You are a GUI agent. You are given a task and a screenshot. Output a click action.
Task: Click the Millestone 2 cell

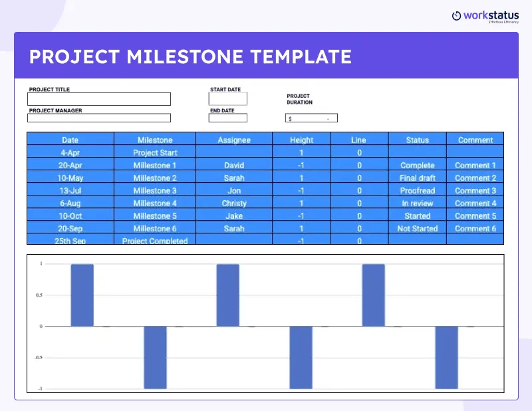[155, 178]
